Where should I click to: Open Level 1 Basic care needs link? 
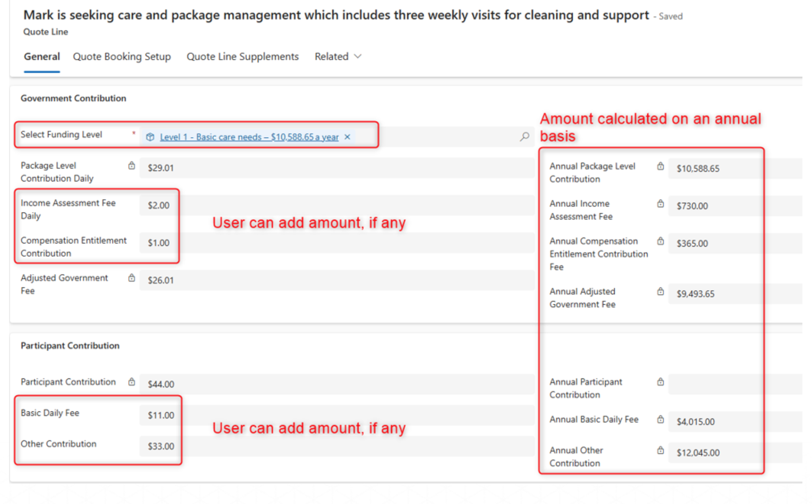[249, 137]
